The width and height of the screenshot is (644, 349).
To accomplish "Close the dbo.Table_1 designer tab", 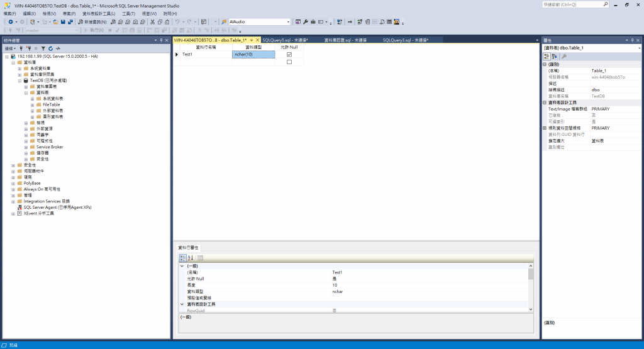I will (257, 40).
